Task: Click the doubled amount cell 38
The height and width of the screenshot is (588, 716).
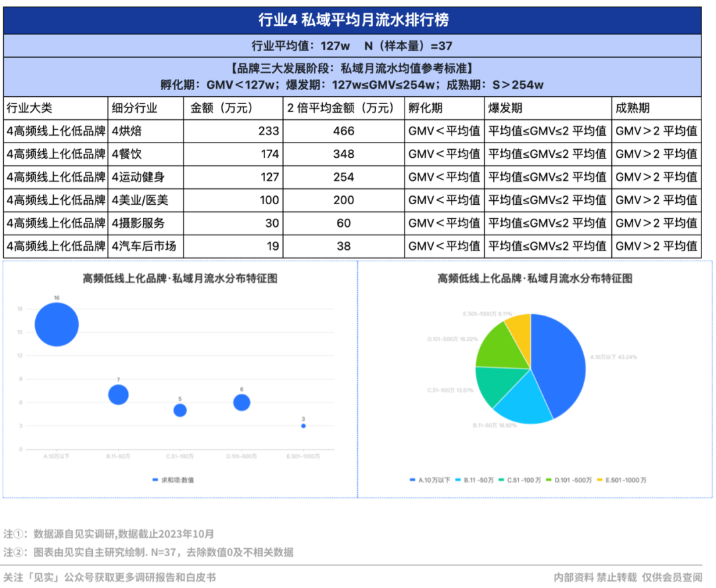Action: pos(343,246)
